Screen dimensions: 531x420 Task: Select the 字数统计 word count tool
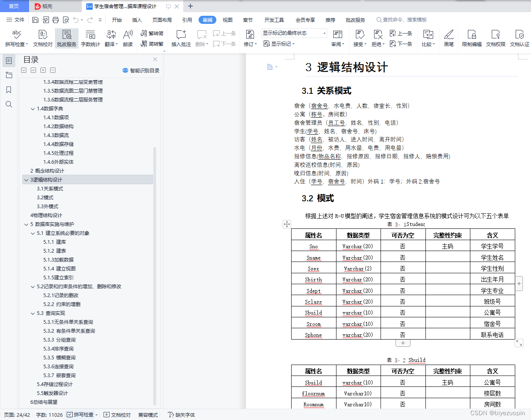coord(90,38)
